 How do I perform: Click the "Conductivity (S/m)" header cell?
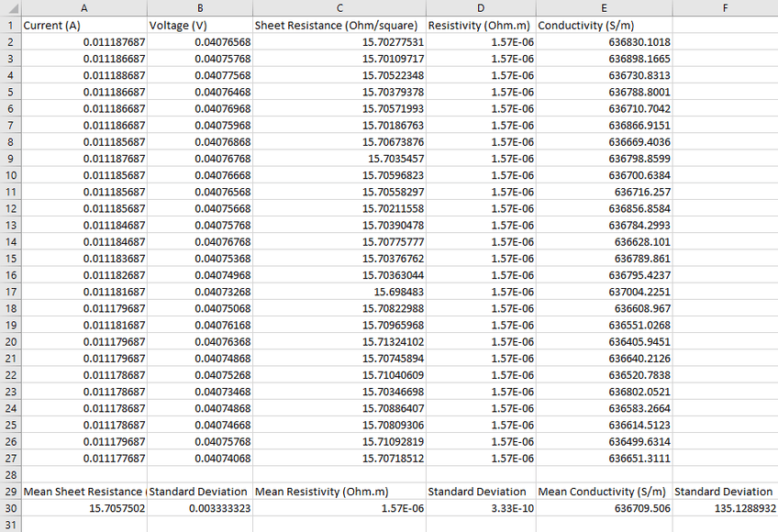click(x=604, y=26)
